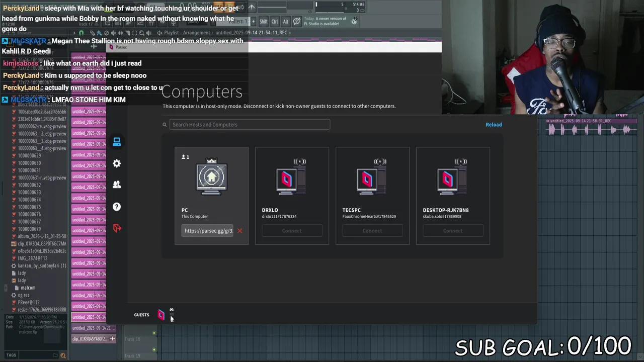
Task: Open the untitled_2025-09-14 21-54-11_REC breadcrumb
Action: [x=251, y=33]
